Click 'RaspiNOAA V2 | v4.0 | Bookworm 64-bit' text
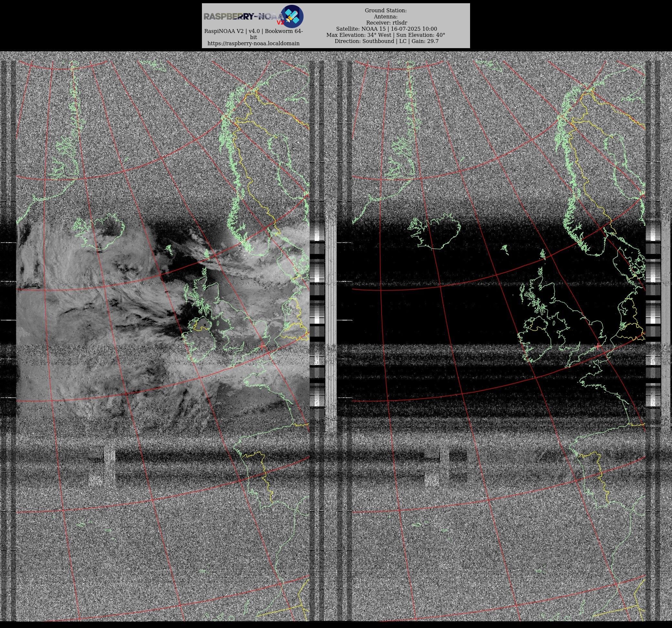Screen dimensions: 672x628 click(254, 34)
